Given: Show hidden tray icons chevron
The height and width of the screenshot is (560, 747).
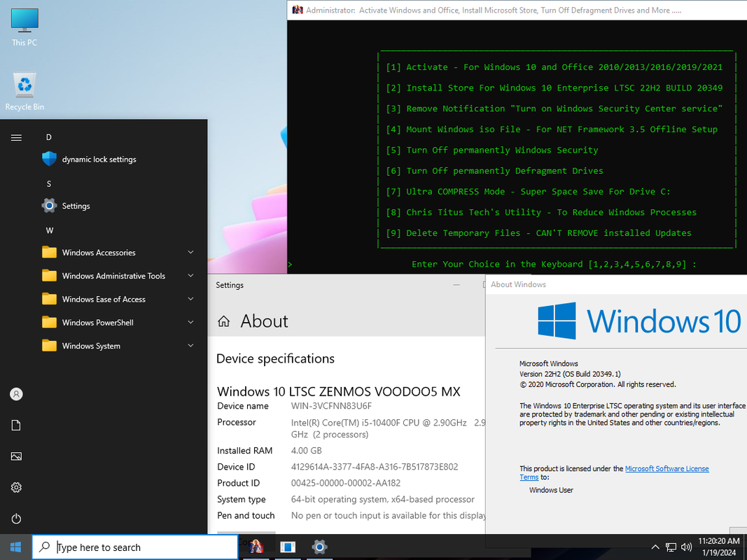Looking at the screenshot, I should coord(655,547).
